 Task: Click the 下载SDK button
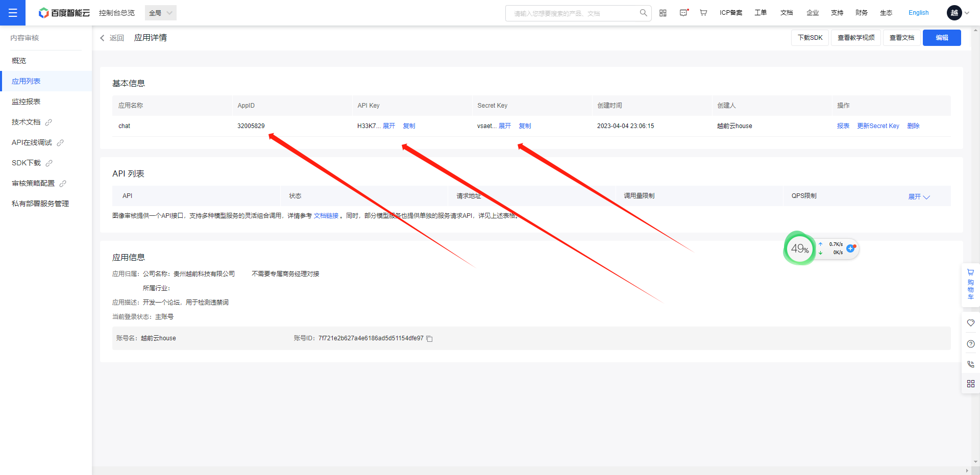coord(810,38)
